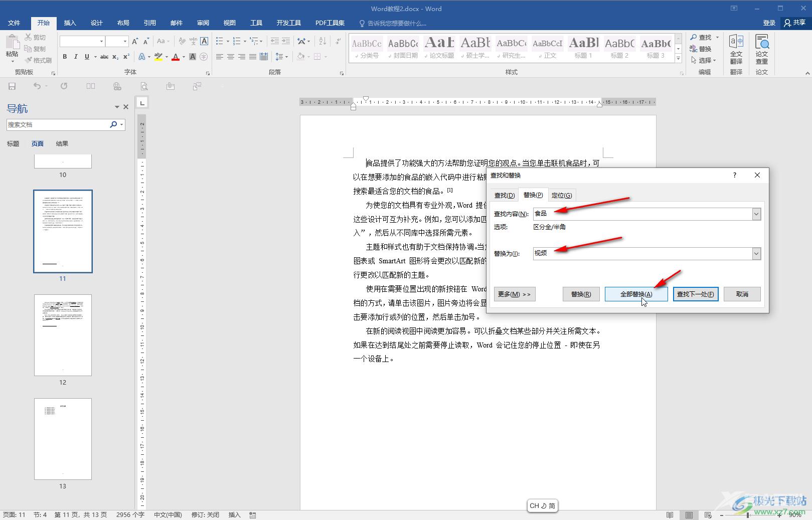Click the 查找下一处(F) button
Image resolution: width=812 pixels, height=520 pixels.
pos(696,294)
